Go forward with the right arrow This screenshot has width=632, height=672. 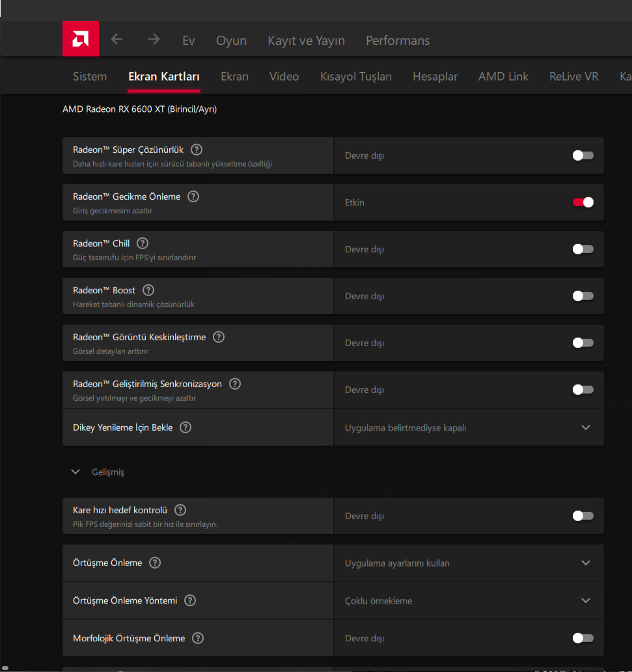pyautogui.click(x=154, y=40)
